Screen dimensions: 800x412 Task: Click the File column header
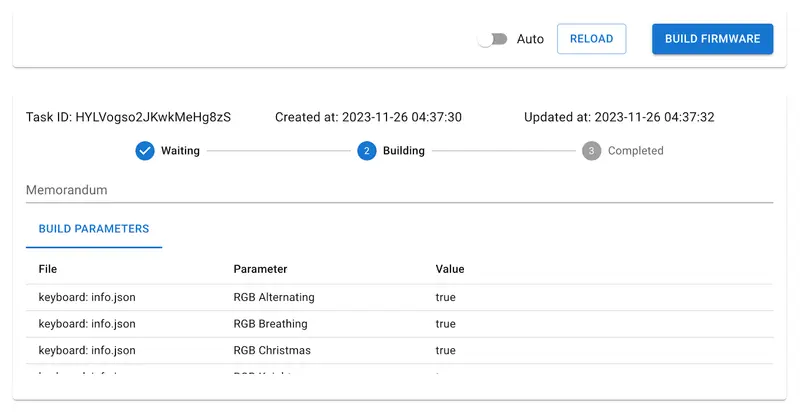tap(48, 269)
